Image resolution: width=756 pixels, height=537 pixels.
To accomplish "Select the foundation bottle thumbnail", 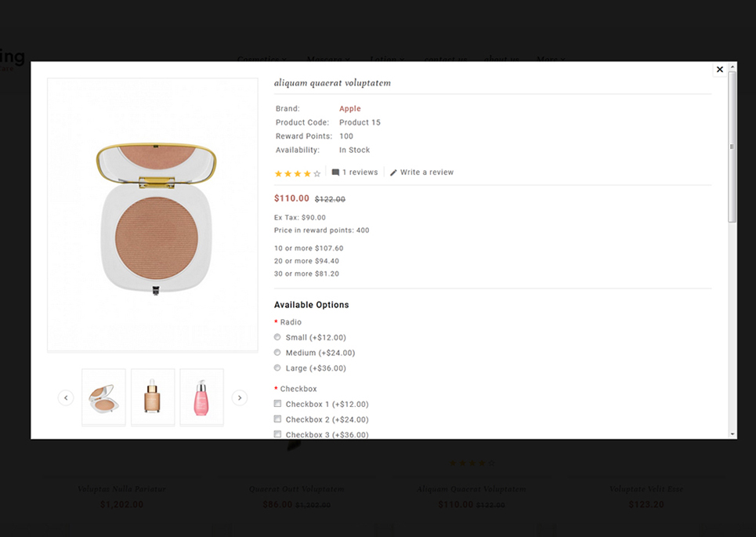I will 153,397.
